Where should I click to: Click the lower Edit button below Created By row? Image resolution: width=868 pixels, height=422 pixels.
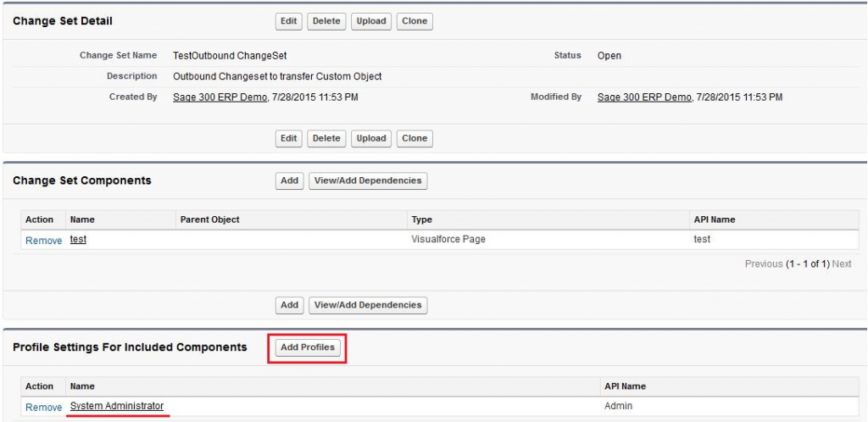289,138
